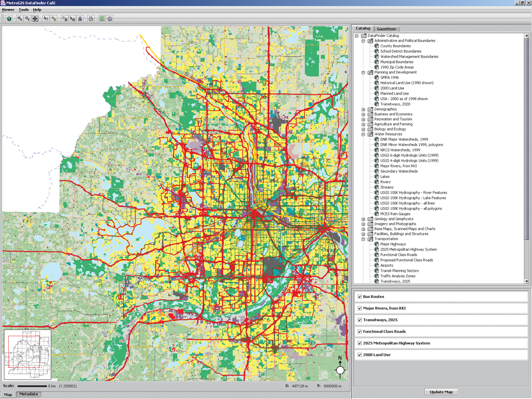This screenshot has width=532, height=399.
Task: Click the round purple info toolbar icon
Action: tap(110, 19)
